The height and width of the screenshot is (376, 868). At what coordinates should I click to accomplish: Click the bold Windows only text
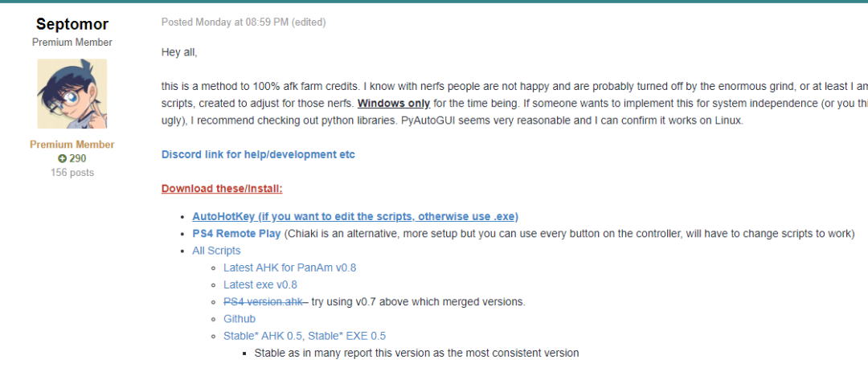point(394,103)
